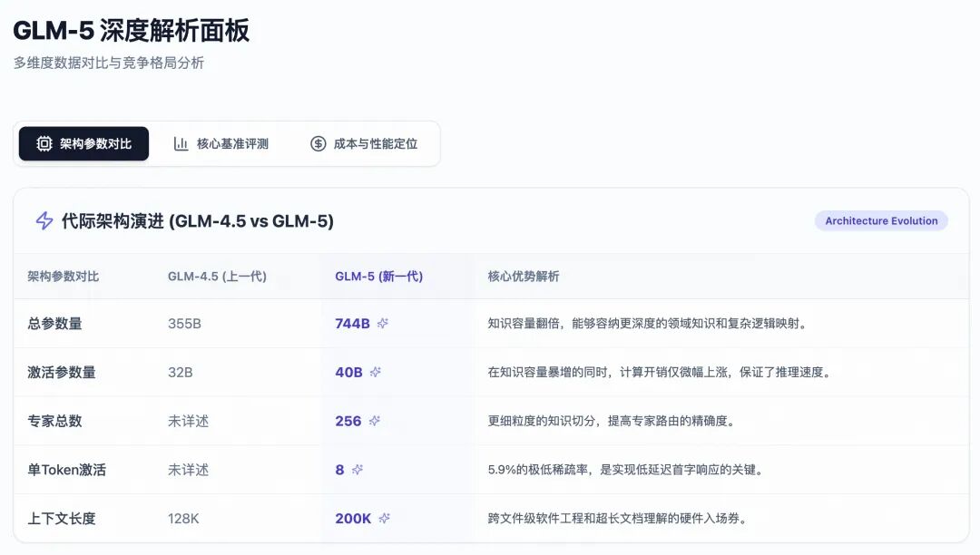
Task: Click the sparkle icon next to 256
Action: point(374,421)
